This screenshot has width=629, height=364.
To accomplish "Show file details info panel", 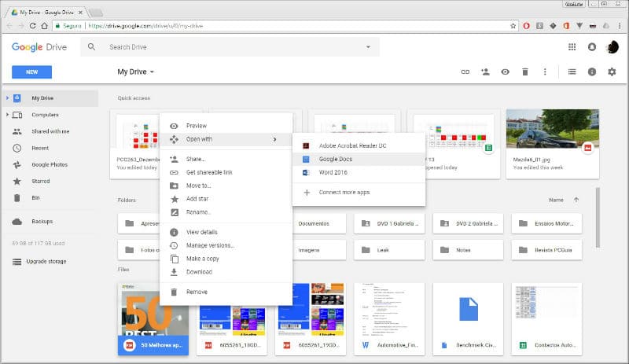I will 592,72.
